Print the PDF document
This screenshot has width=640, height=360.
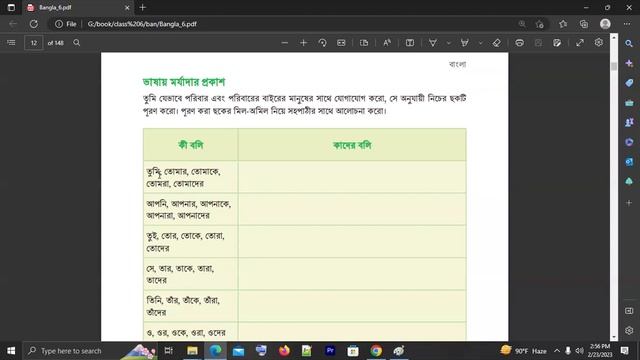(519, 43)
